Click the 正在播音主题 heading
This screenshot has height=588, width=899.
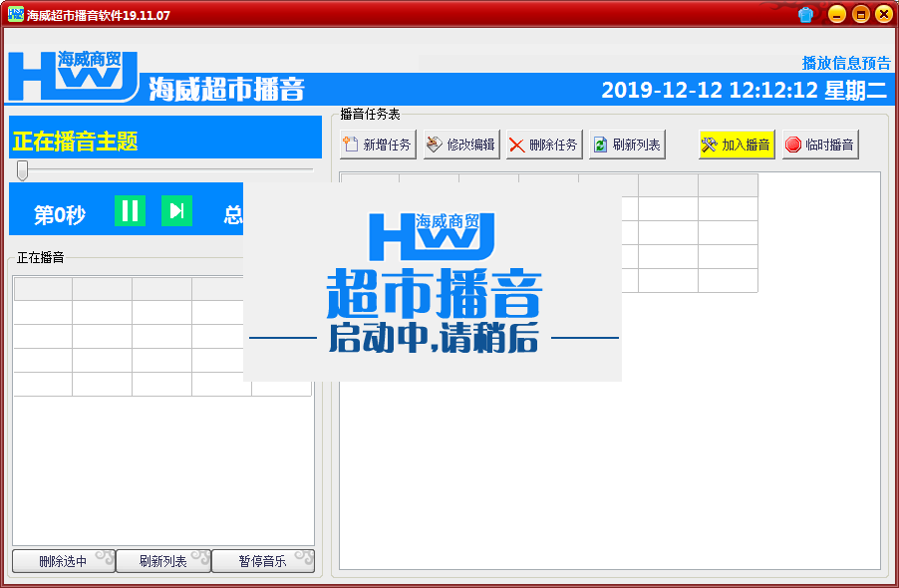(x=75, y=142)
